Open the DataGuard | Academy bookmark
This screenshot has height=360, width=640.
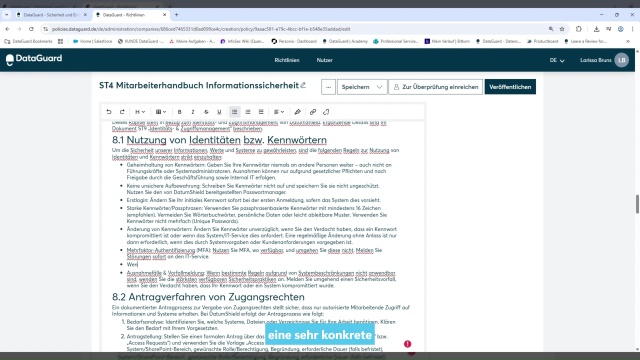point(345,41)
